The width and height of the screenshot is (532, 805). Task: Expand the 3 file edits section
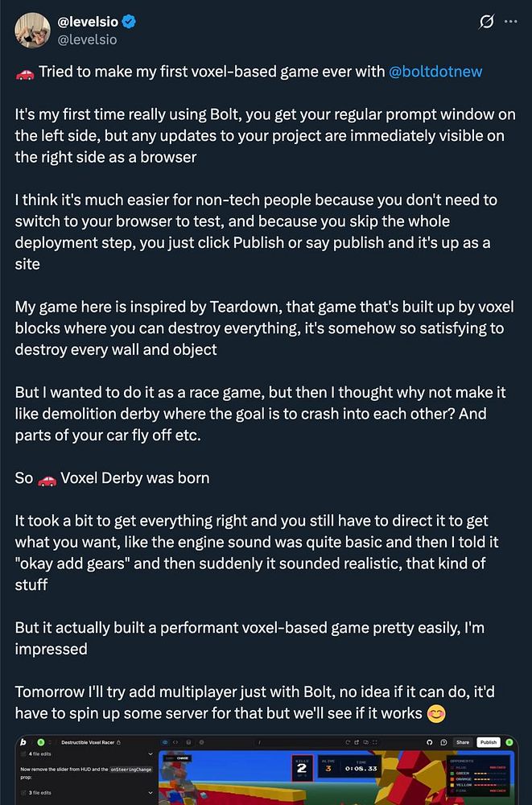click(151, 793)
